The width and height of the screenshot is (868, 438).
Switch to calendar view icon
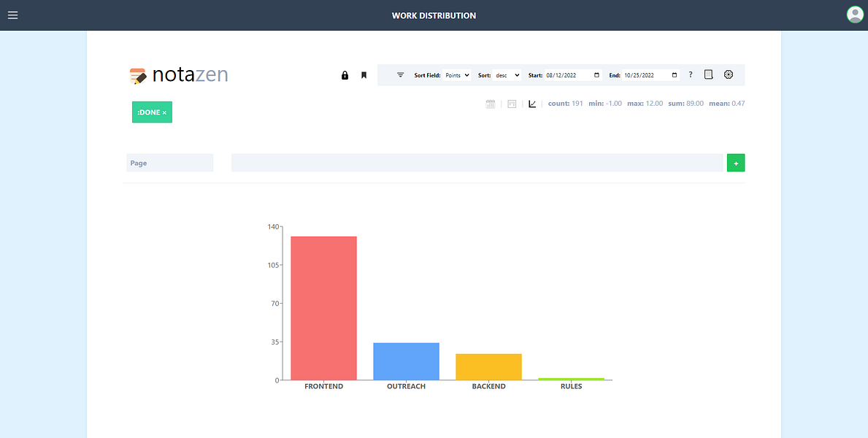491,104
